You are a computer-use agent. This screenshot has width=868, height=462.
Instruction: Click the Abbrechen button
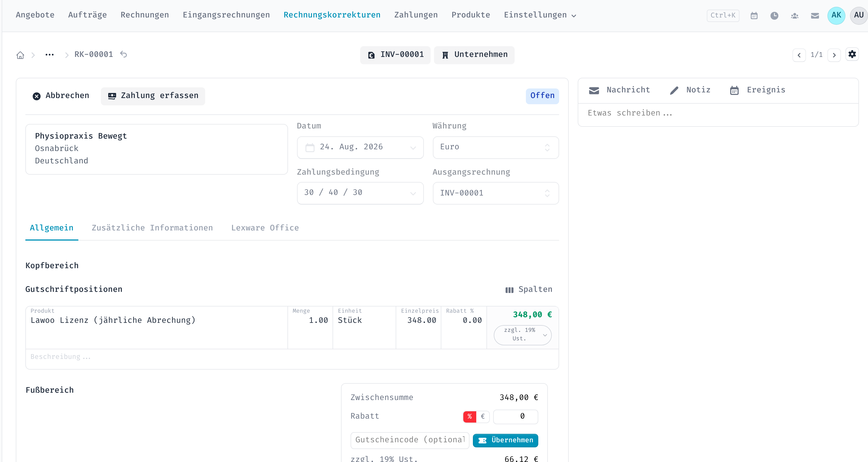[61, 96]
